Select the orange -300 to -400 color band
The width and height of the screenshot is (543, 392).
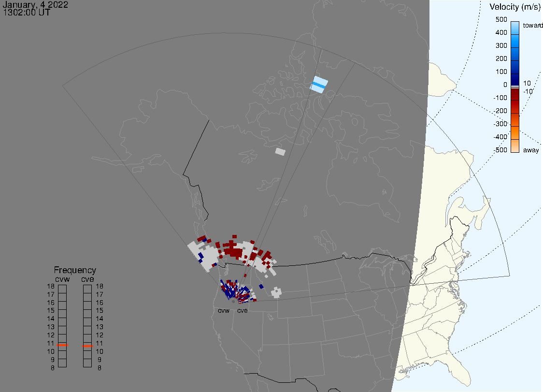pyautogui.click(x=515, y=133)
